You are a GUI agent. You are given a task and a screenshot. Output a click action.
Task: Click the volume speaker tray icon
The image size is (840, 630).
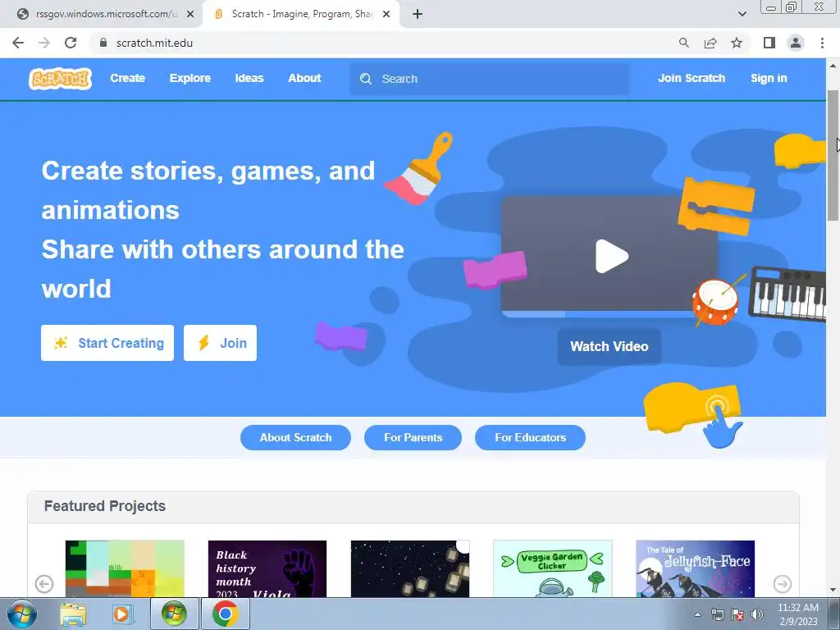coord(756,614)
